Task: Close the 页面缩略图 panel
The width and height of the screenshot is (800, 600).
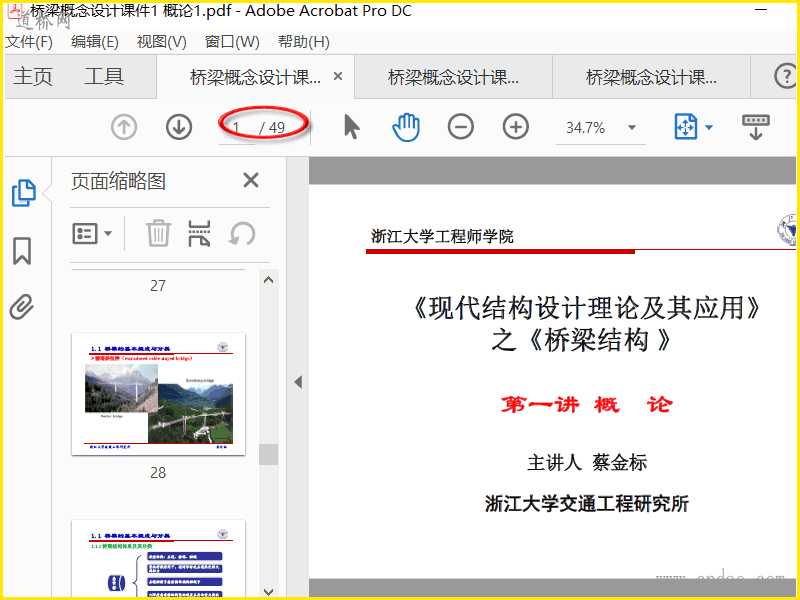Action: (x=251, y=180)
